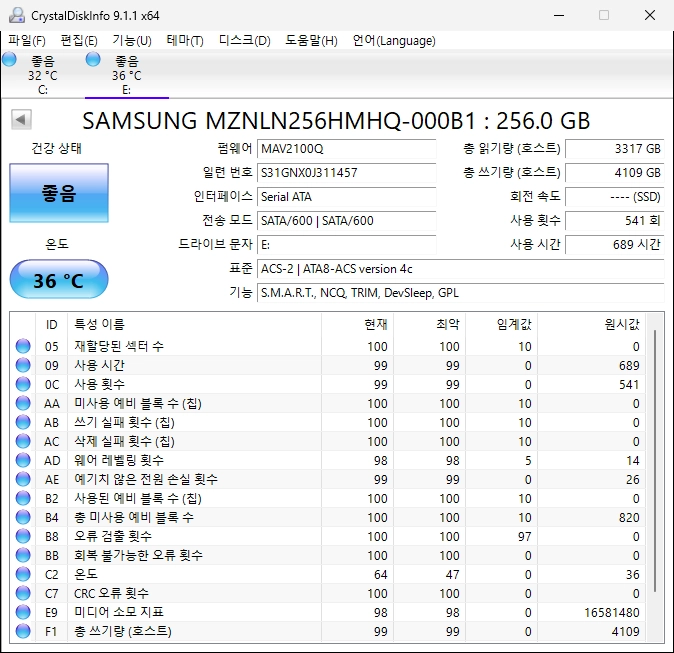The height and width of the screenshot is (653, 674).
Task: Open the 디스크(D) menu
Action: 245,40
